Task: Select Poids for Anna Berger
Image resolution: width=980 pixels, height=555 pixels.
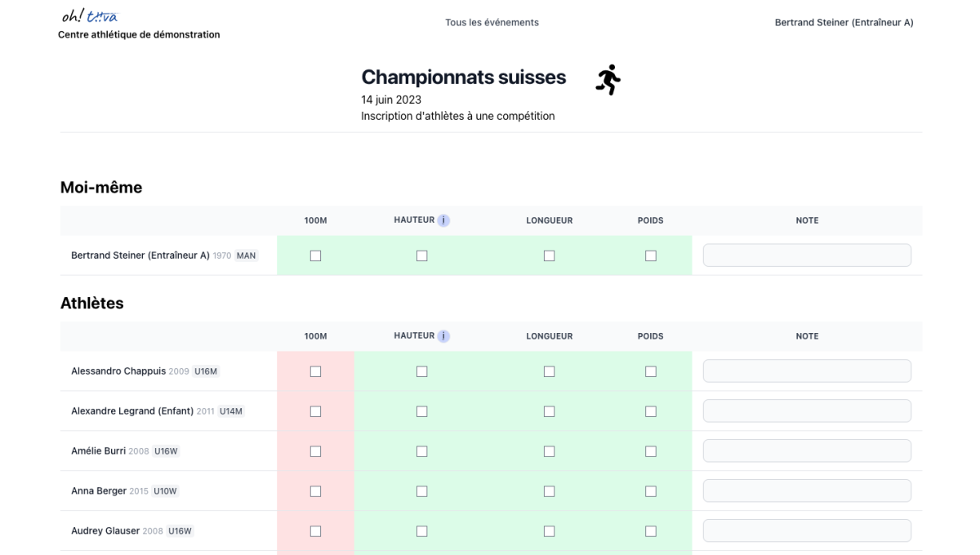Action: click(x=651, y=492)
